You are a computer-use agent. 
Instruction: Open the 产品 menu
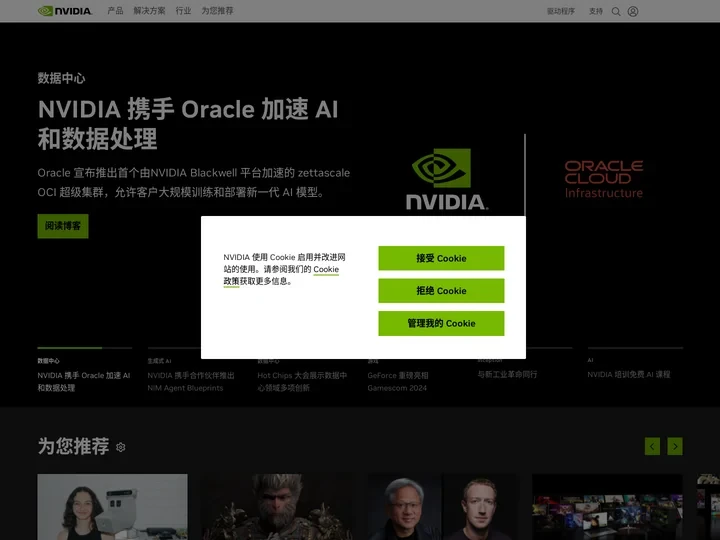115,11
